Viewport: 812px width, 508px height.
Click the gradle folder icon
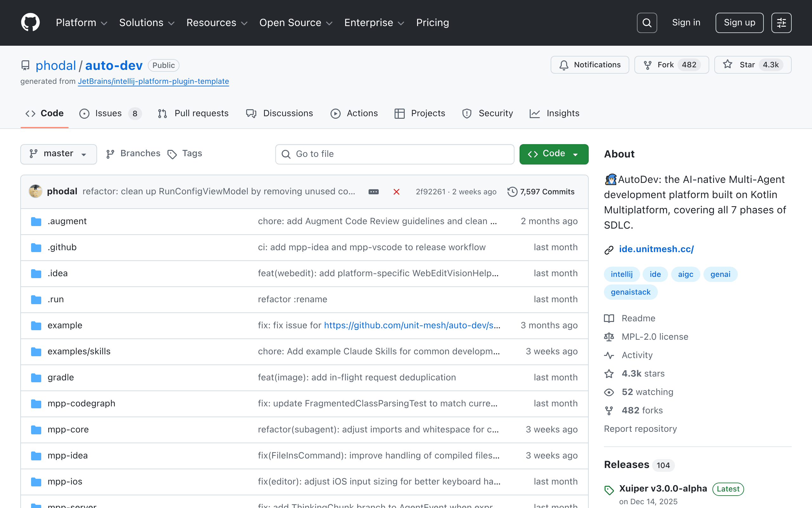pyautogui.click(x=36, y=378)
